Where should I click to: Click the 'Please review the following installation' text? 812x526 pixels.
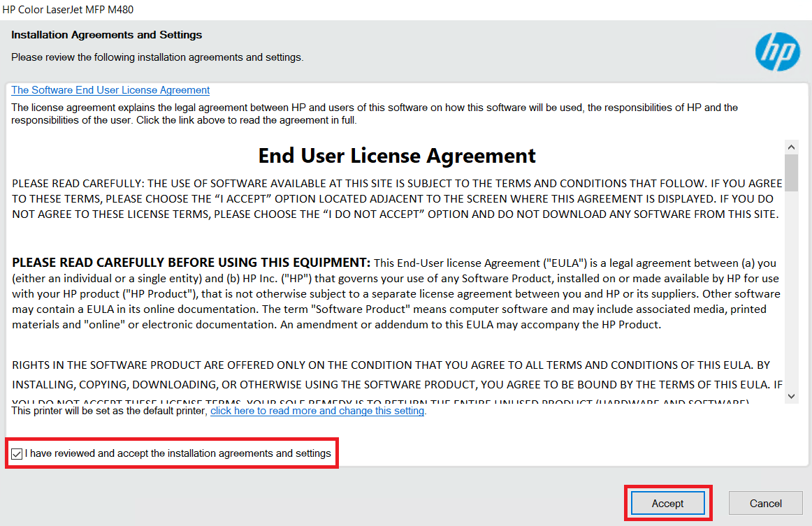[157, 57]
